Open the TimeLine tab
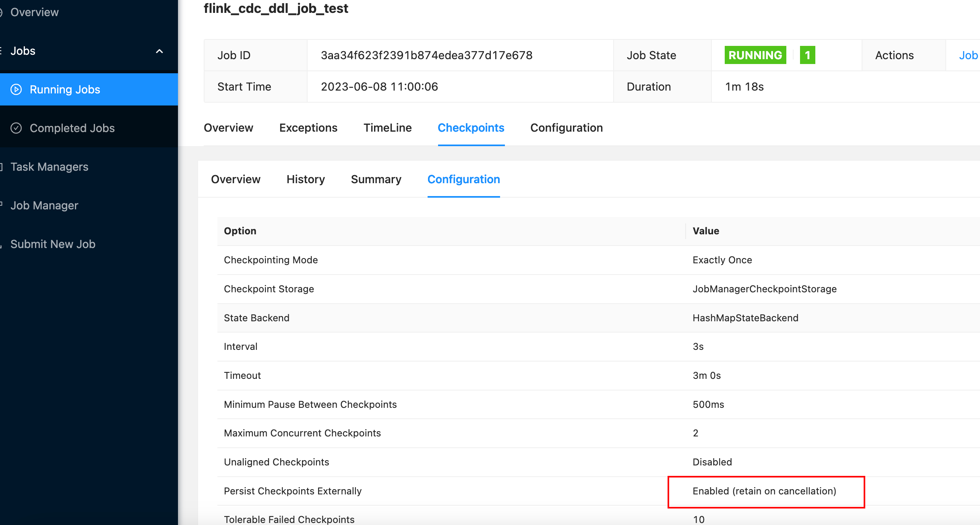This screenshot has height=525, width=980. point(387,128)
